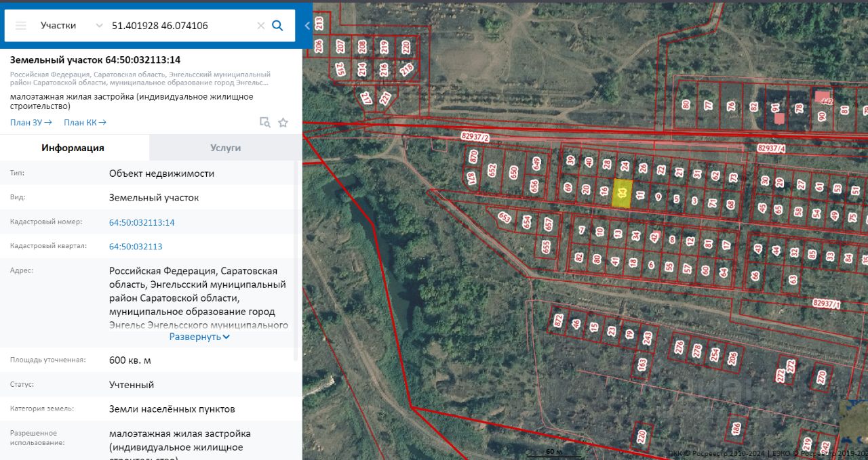
Task: Click into the coordinates search field
Action: pyautogui.click(x=180, y=26)
